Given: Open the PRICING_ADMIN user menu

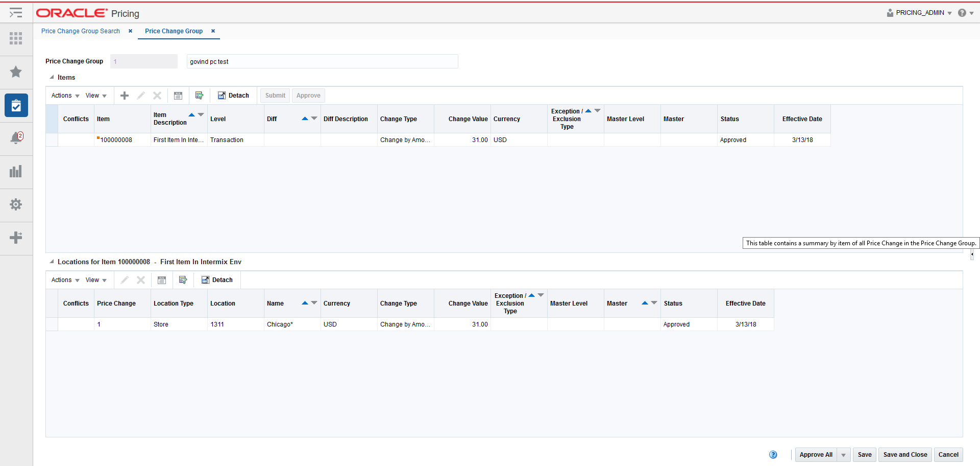Looking at the screenshot, I should 919,13.
